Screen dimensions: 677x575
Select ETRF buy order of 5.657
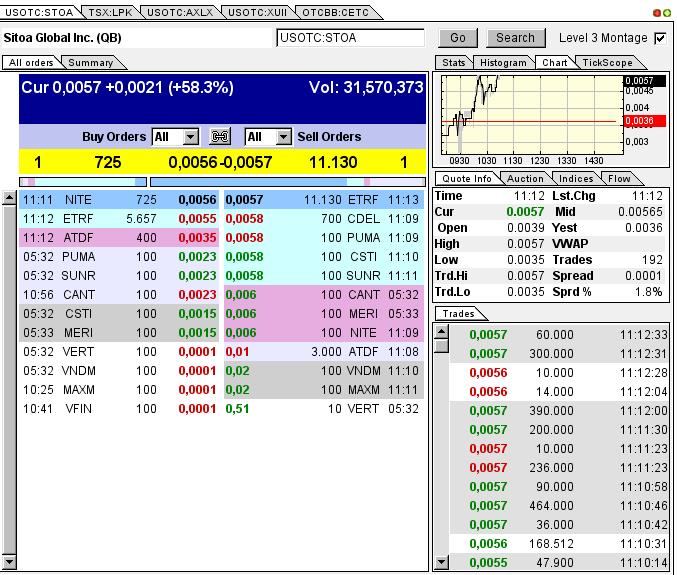pos(119,219)
